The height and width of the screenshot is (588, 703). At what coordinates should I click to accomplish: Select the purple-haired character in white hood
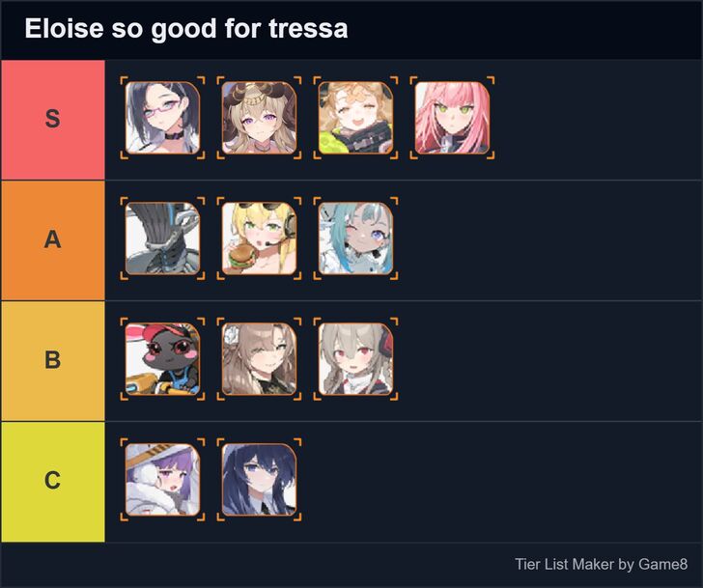(162, 480)
